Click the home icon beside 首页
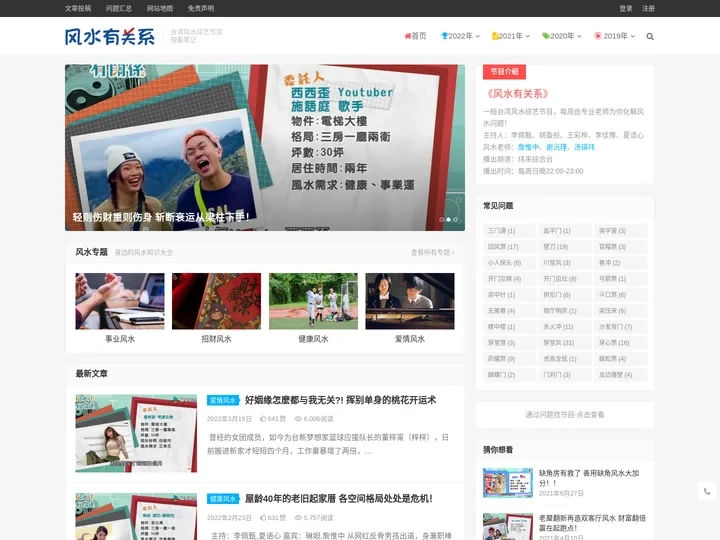The height and width of the screenshot is (540, 720). 407,36
